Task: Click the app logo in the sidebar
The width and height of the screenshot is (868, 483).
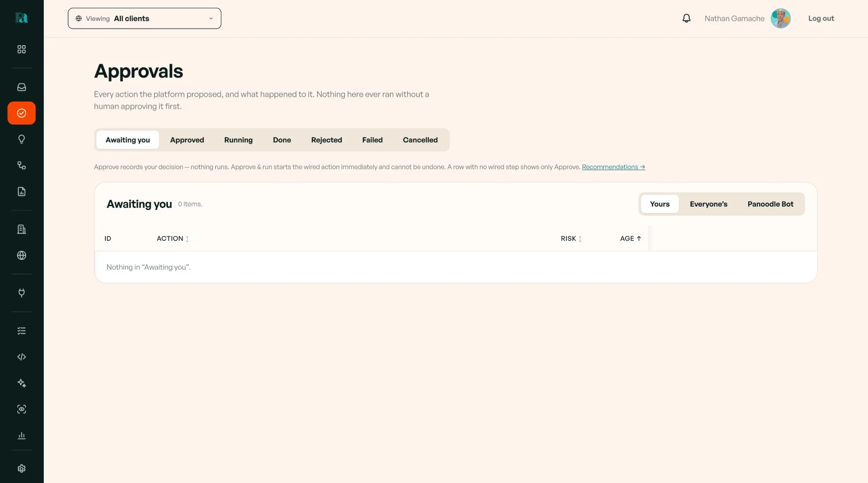Action: pyautogui.click(x=21, y=18)
